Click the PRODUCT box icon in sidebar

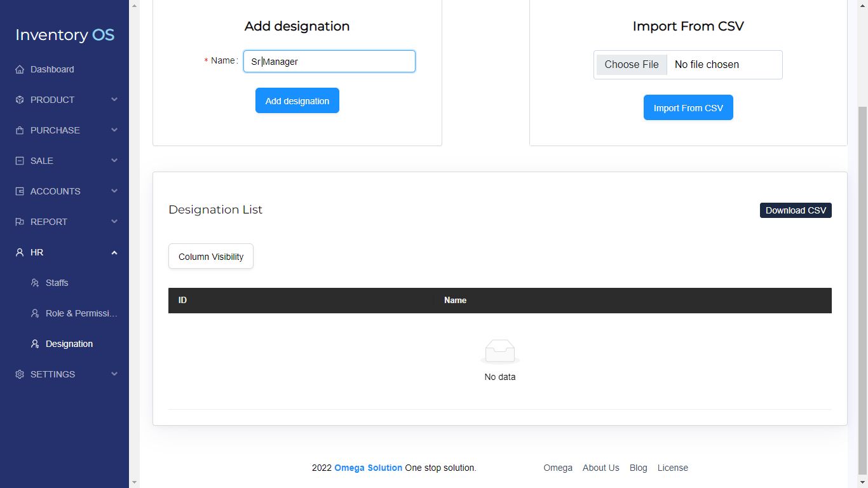coord(20,100)
